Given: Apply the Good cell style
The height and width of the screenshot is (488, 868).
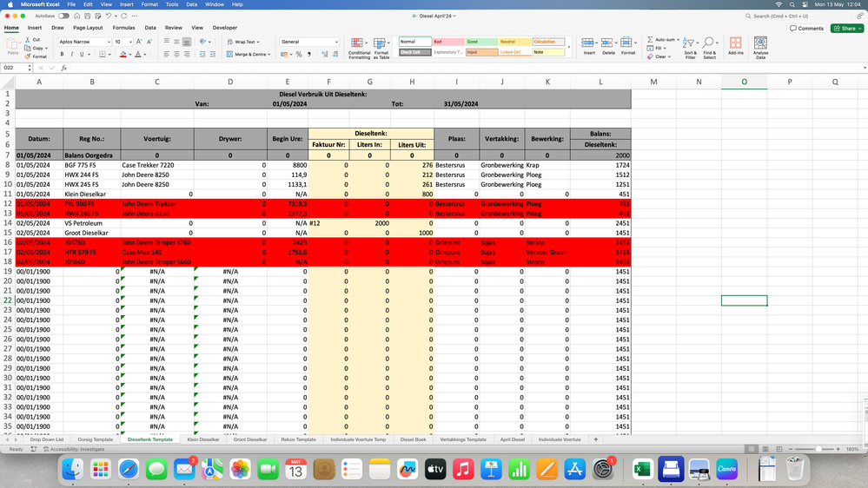Looking at the screenshot, I should pyautogui.click(x=481, y=42).
